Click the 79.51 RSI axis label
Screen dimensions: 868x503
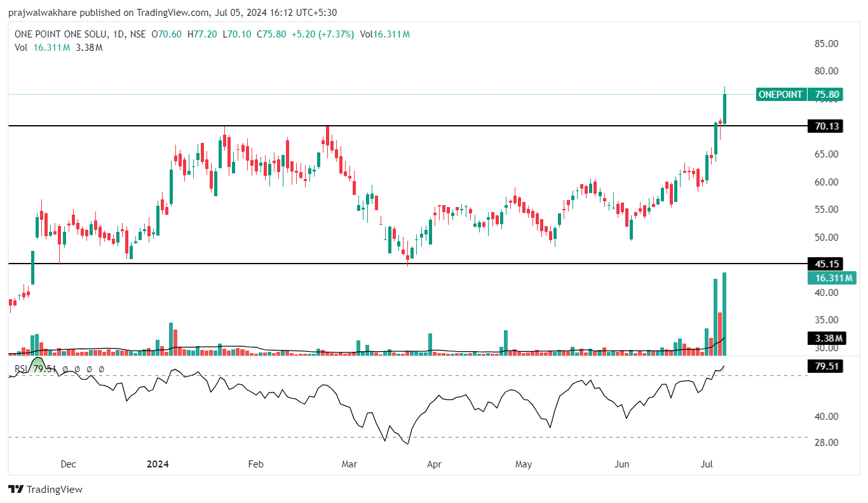824,366
